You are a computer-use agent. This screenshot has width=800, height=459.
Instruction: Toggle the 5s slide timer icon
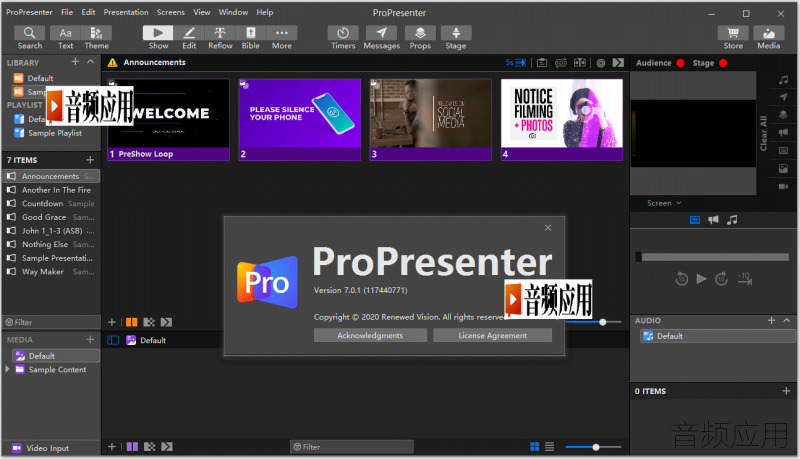tap(515, 62)
